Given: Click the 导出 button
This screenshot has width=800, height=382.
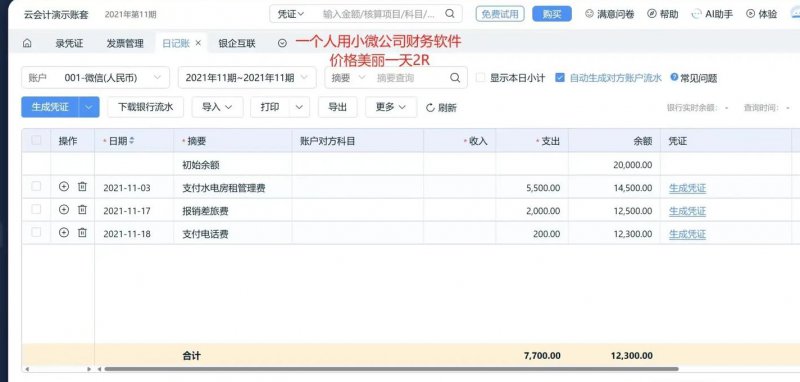Looking at the screenshot, I should (x=337, y=107).
